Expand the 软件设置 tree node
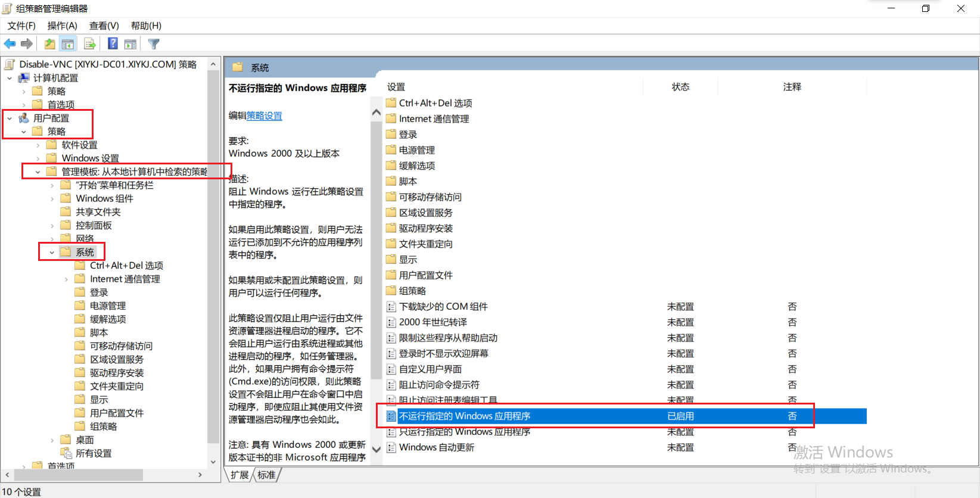 [x=38, y=145]
